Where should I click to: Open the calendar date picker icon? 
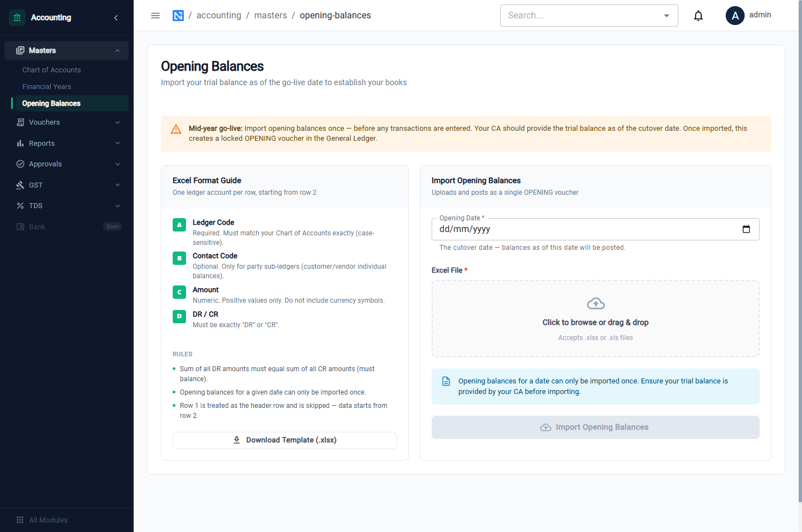click(x=746, y=229)
